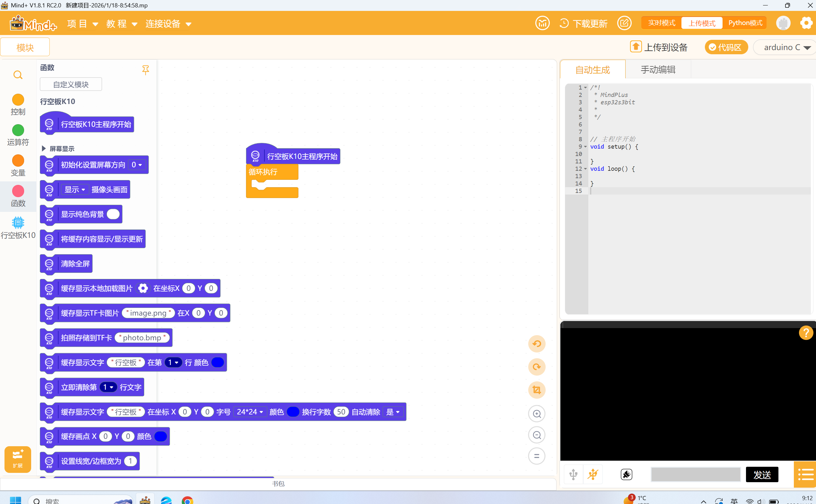Click the white color swatch in 显示纯色背景
816x504 pixels.
point(113,214)
